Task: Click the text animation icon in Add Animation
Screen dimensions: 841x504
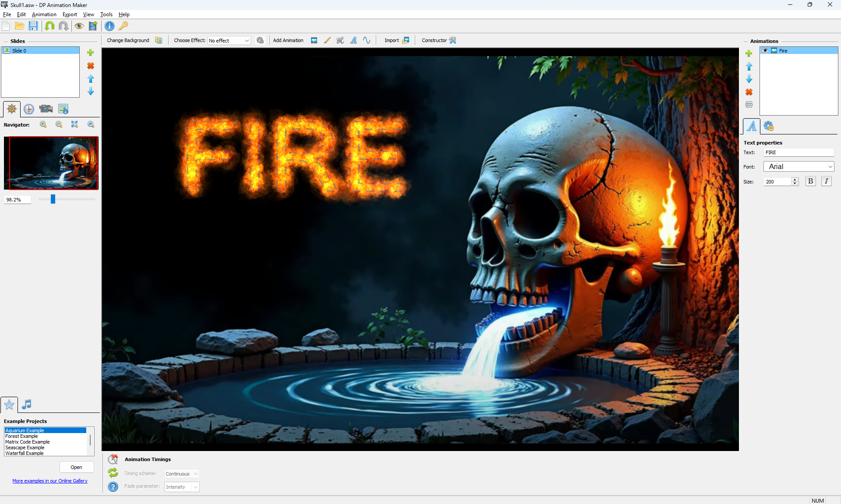Action: click(353, 40)
